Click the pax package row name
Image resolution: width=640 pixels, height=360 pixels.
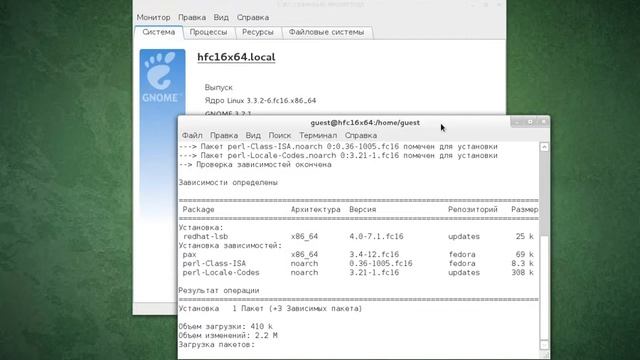click(189, 254)
